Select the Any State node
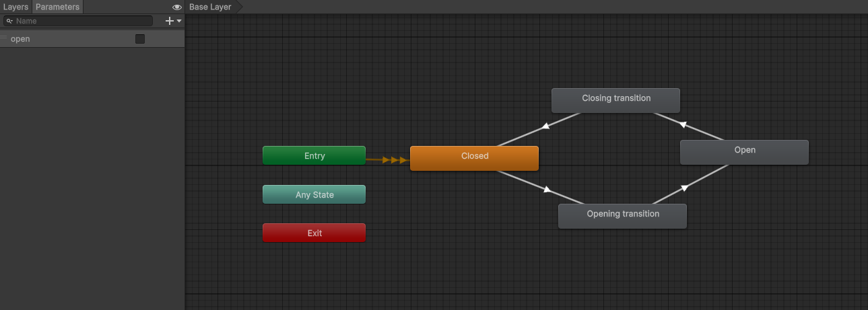The width and height of the screenshot is (868, 310). pyautogui.click(x=314, y=194)
